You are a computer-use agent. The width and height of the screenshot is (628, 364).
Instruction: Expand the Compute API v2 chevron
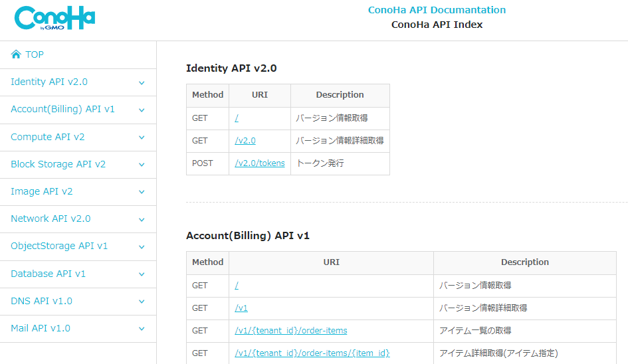pyautogui.click(x=142, y=137)
